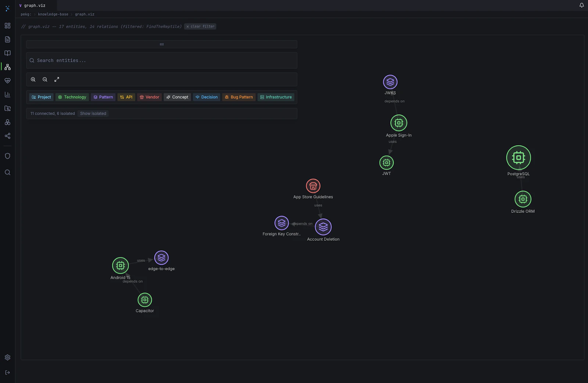
Task: Select the edge-to-edge pattern node
Action: pos(161,258)
